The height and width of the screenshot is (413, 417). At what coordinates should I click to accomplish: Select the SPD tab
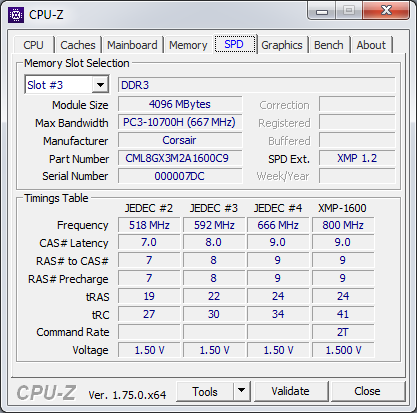(235, 44)
